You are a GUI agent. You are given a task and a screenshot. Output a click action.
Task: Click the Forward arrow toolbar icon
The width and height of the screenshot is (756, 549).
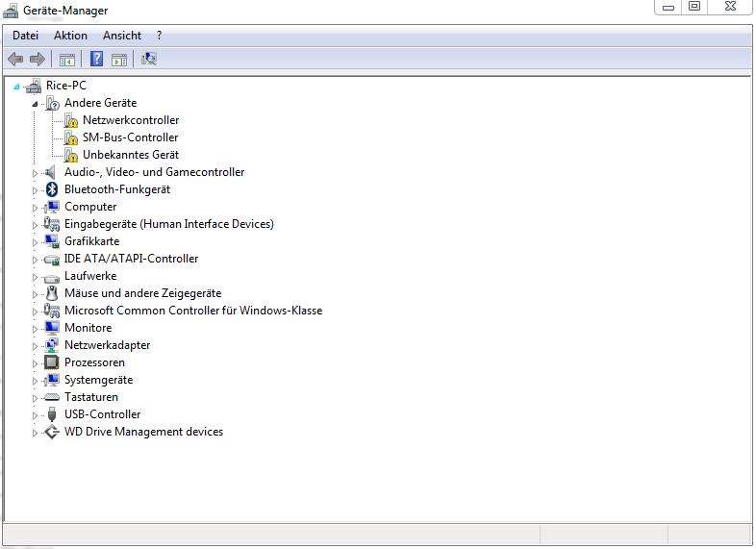38,60
